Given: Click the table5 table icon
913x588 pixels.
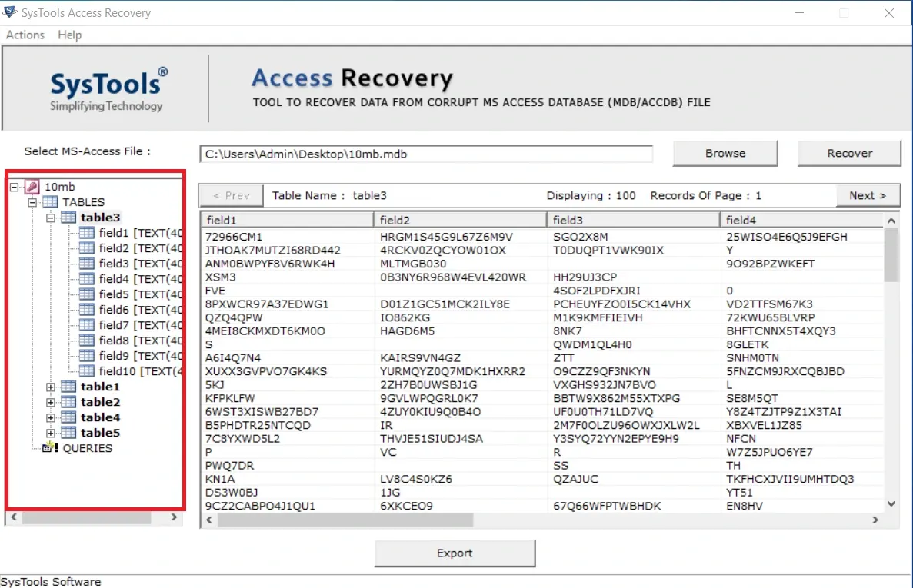Looking at the screenshot, I should tap(68, 433).
